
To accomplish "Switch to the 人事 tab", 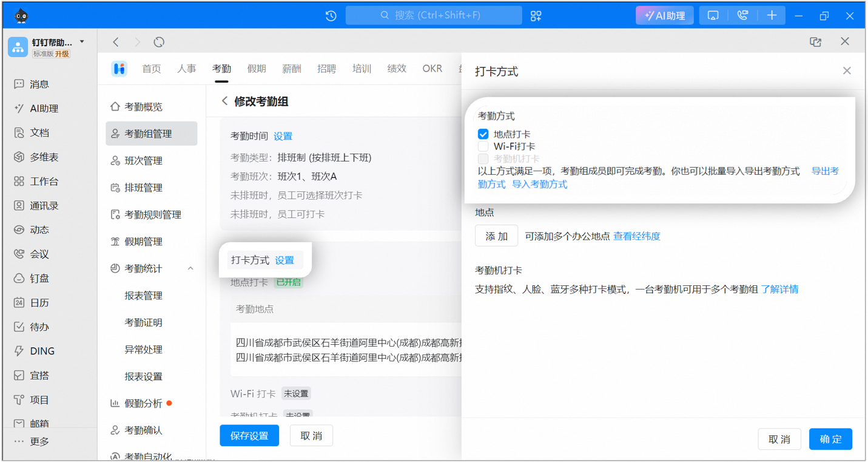I will pyautogui.click(x=187, y=69).
